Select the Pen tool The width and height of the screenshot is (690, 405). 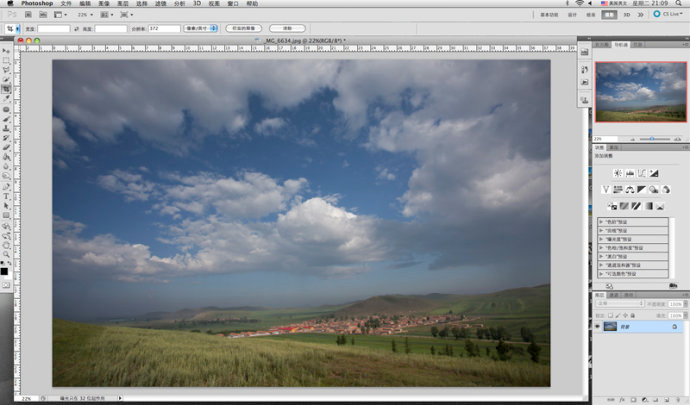[x=6, y=187]
